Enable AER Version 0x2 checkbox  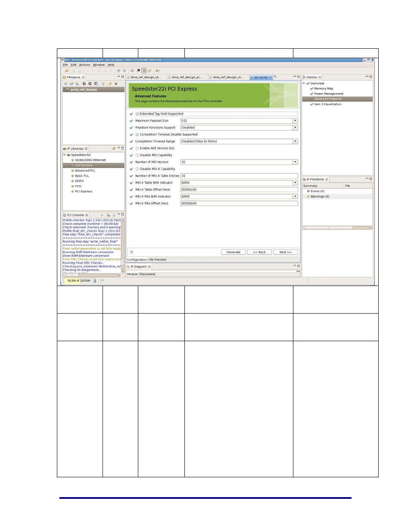pos(137,148)
